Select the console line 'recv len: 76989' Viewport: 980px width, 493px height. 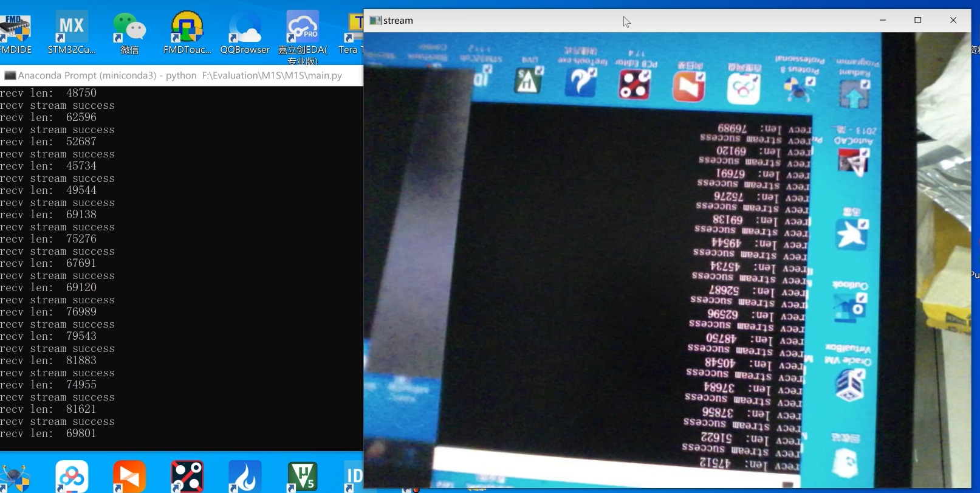[x=49, y=312]
